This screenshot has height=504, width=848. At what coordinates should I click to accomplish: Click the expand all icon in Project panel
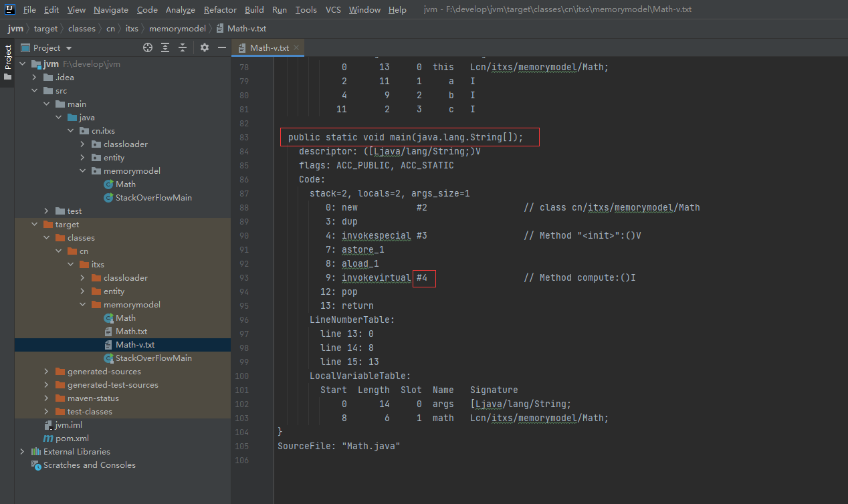coord(165,47)
